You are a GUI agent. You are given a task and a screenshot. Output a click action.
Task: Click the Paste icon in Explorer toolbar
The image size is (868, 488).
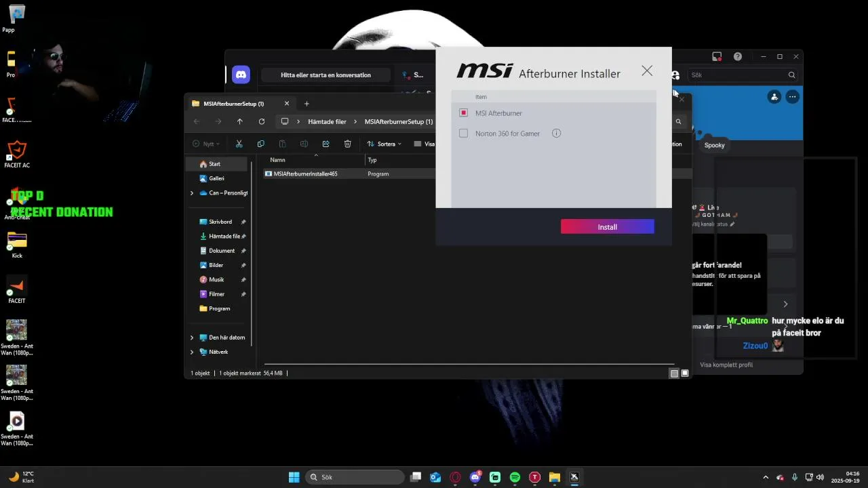pos(282,144)
